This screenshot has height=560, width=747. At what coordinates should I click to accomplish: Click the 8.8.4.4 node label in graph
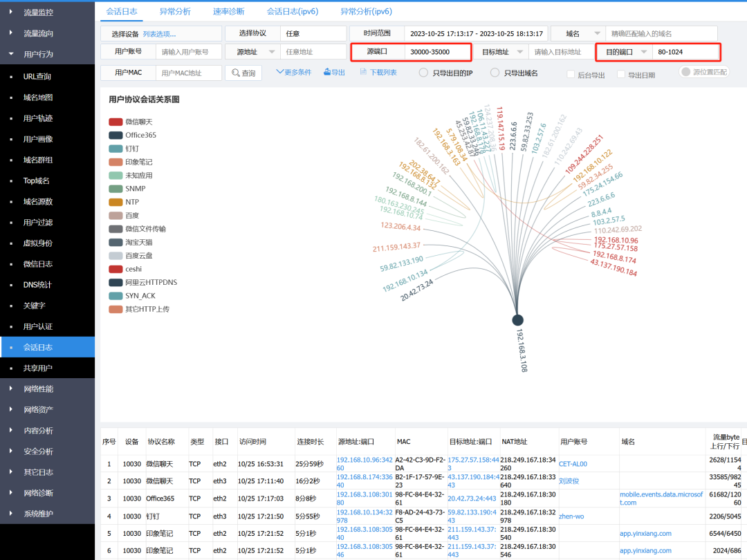click(601, 212)
